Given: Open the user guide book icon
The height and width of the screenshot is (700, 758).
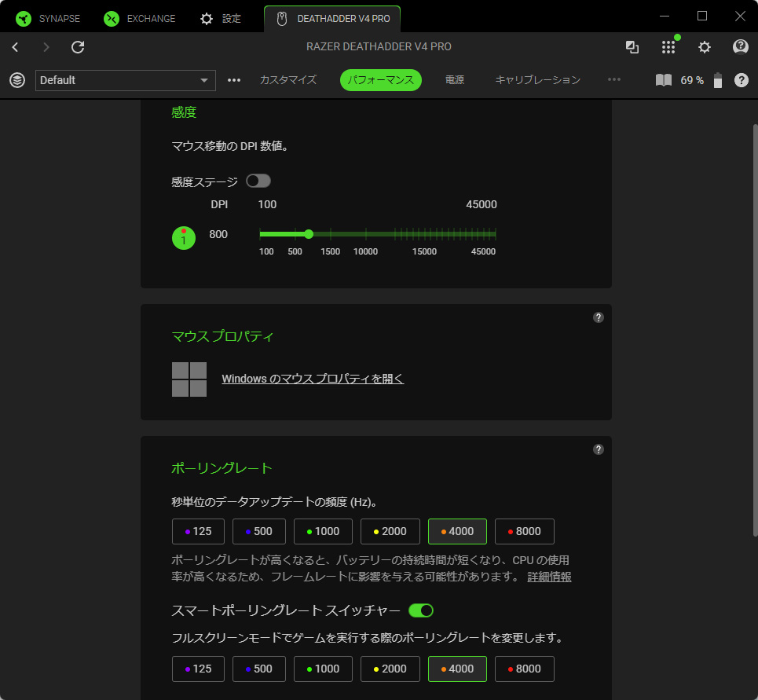Looking at the screenshot, I should tap(664, 80).
